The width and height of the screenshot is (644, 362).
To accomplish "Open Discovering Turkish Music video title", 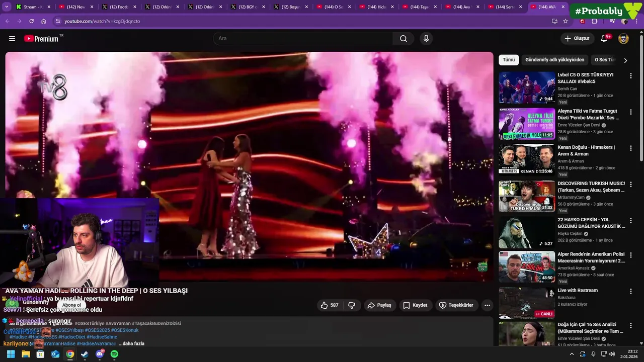I will 591,187.
